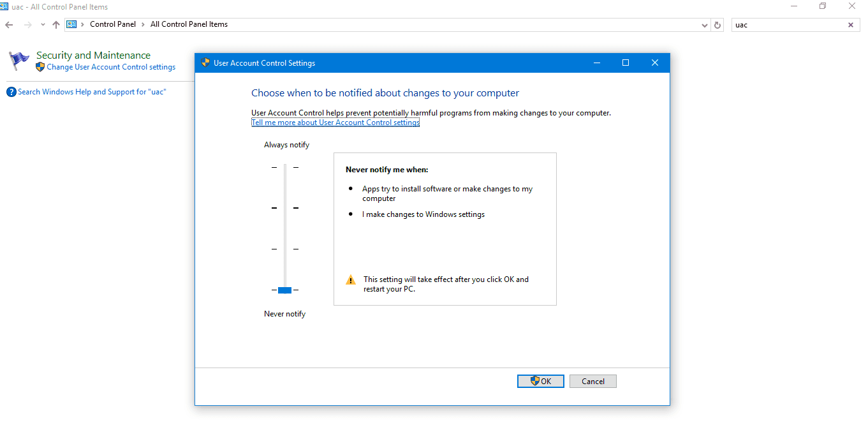The width and height of the screenshot is (868, 446).
Task: Open Security and Maintenance heading
Action: click(x=93, y=56)
